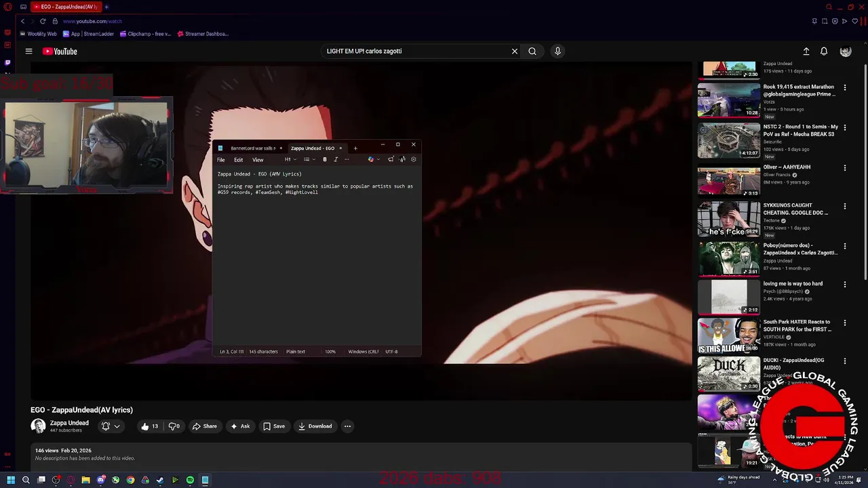Toggle italic formatting in Notepad

(336, 159)
